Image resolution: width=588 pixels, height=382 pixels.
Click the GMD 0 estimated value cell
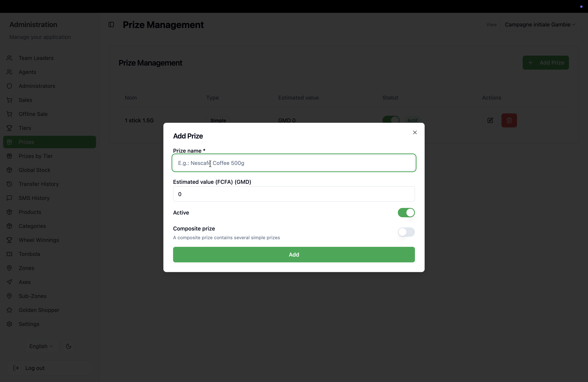coord(287,120)
